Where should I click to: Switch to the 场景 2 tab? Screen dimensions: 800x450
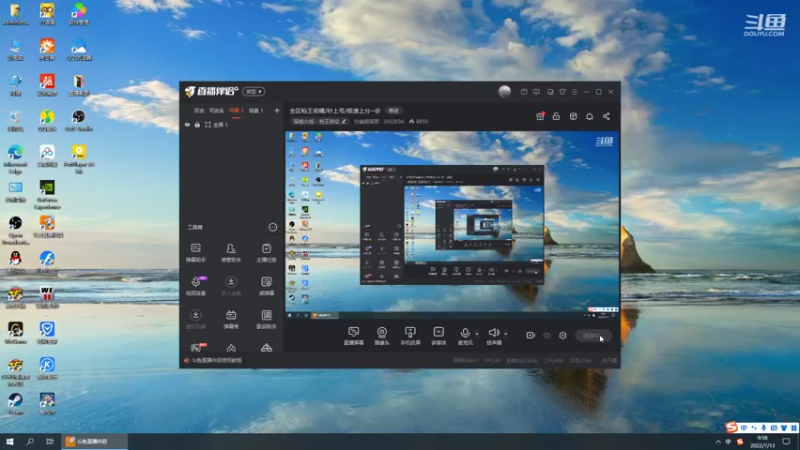pyautogui.click(x=236, y=110)
